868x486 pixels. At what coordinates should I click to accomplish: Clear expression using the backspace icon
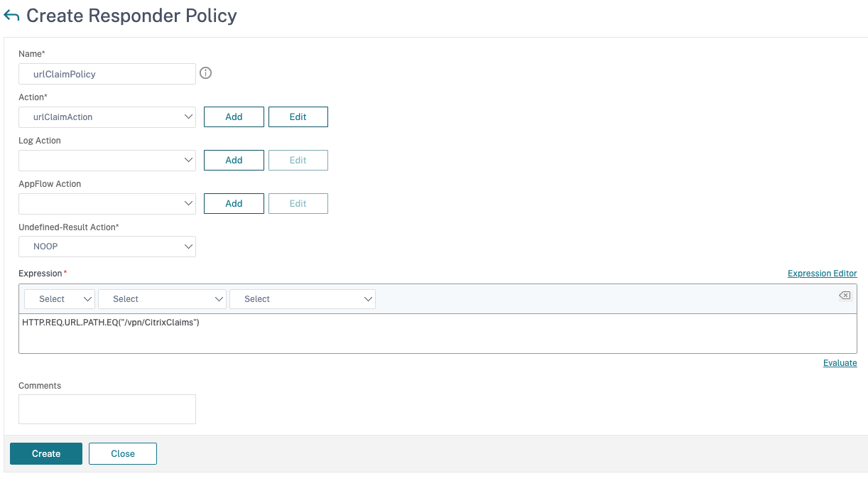tap(844, 296)
